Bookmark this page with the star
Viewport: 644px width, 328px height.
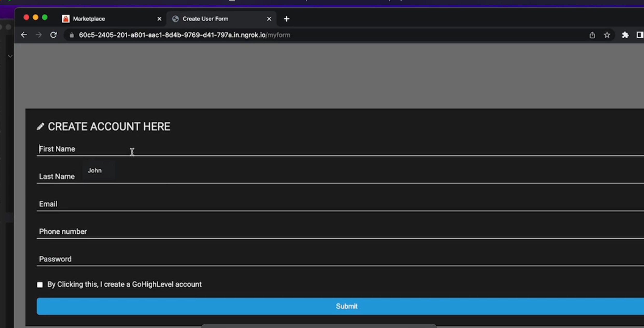607,35
